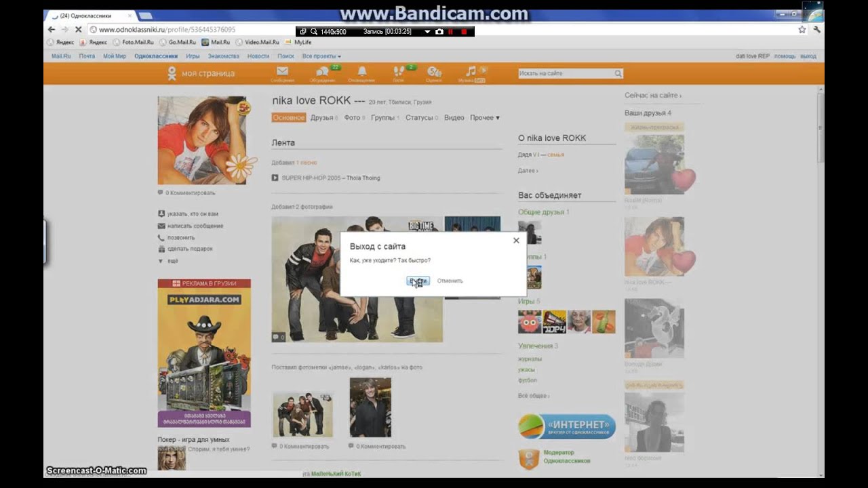Viewport: 868px width, 488px height.
Task: Click the Odnoklassniki logo icon
Action: (x=172, y=73)
